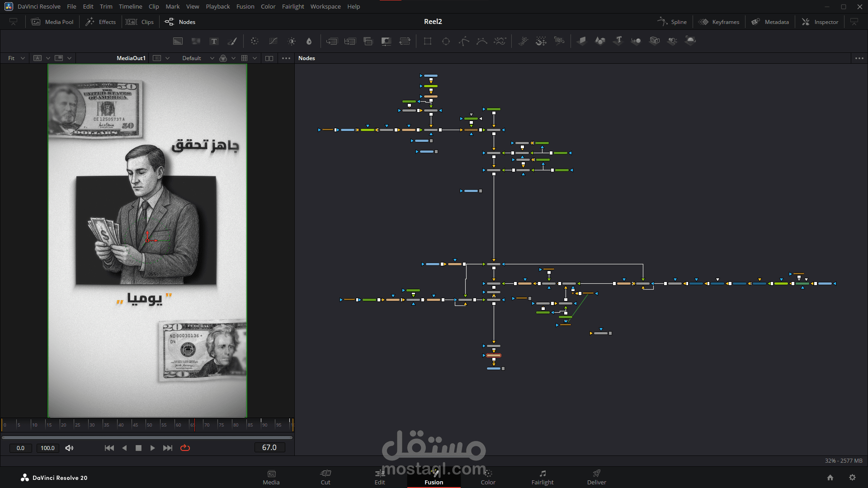This screenshot has width=868, height=488.
Task: Switch to the Color page tab
Action: [x=488, y=477]
